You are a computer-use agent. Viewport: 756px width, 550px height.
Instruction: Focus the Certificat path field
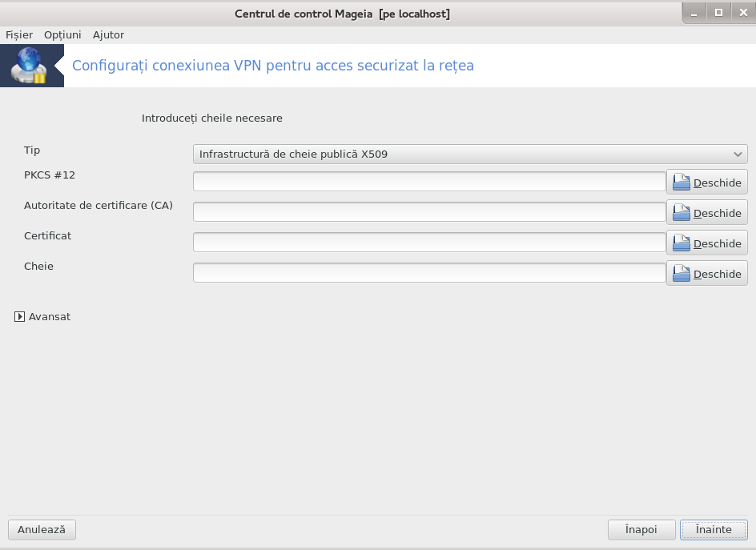(x=429, y=243)
